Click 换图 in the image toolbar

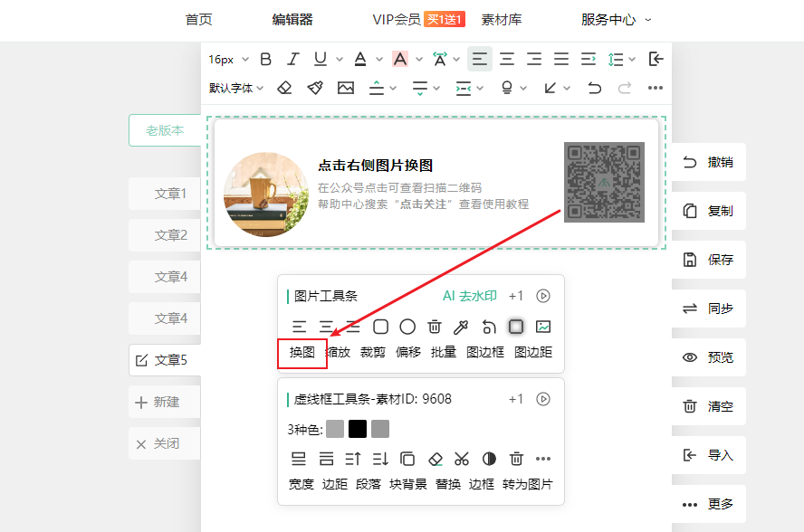click(x=302, y=352)
